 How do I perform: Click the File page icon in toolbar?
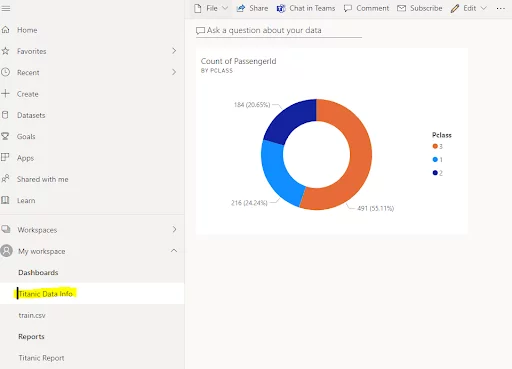pyautogui.click(x=198, y=8)
